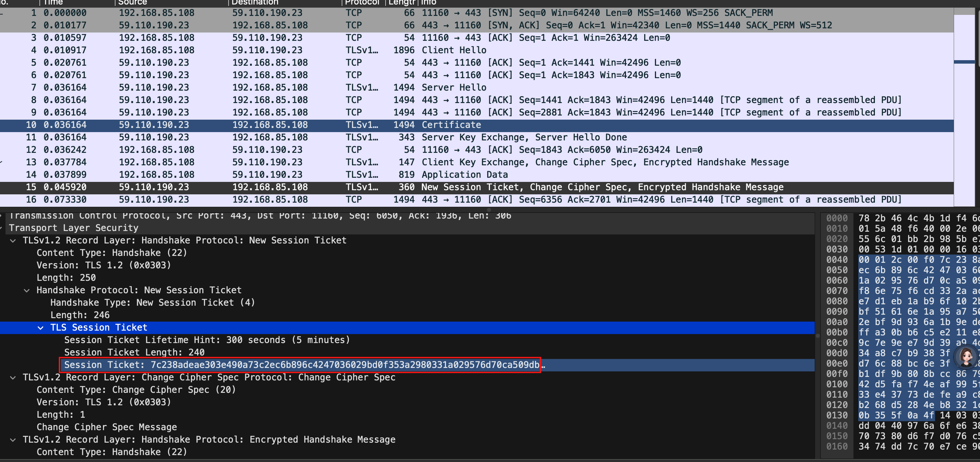Select the Server Key Exchange packet row
Screen dimensions: 980x462
click(524, 137)
